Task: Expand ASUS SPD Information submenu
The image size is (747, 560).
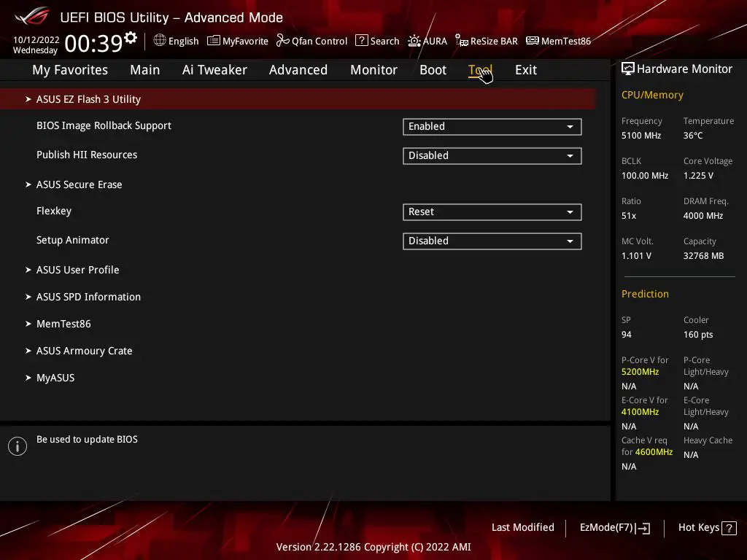Action: pyautogui.click(x=88, y=297)
